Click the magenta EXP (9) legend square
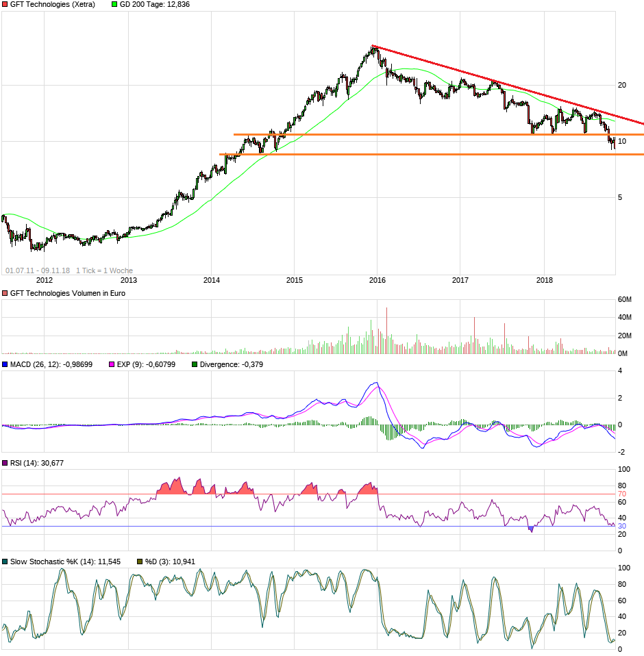Image resolution: width=644 pixels, height=656 pixels. pos(112,365)
